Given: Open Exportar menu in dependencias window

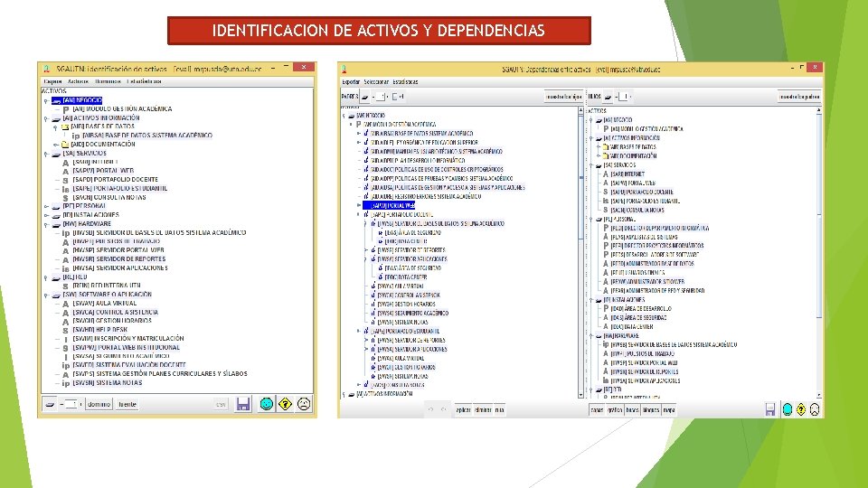Looking at the screenshot, I should point(351,82).
